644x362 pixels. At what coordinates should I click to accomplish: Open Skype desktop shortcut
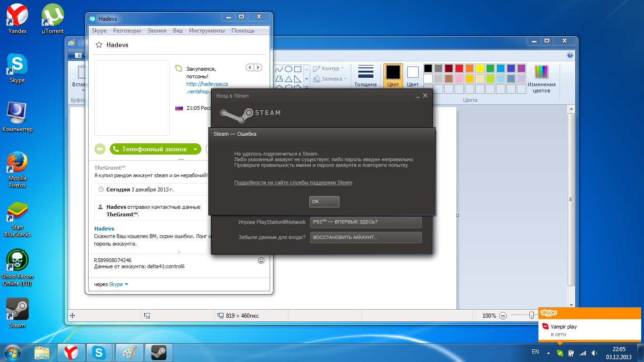pyautogui.click(x=17, y=68)
